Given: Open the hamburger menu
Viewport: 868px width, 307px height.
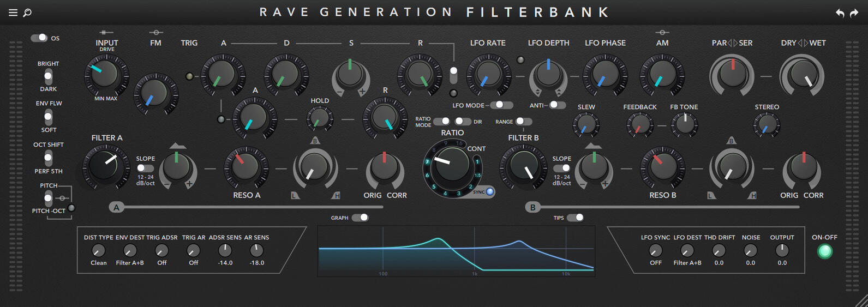Looking at the screenshot, I should point(13,13).
